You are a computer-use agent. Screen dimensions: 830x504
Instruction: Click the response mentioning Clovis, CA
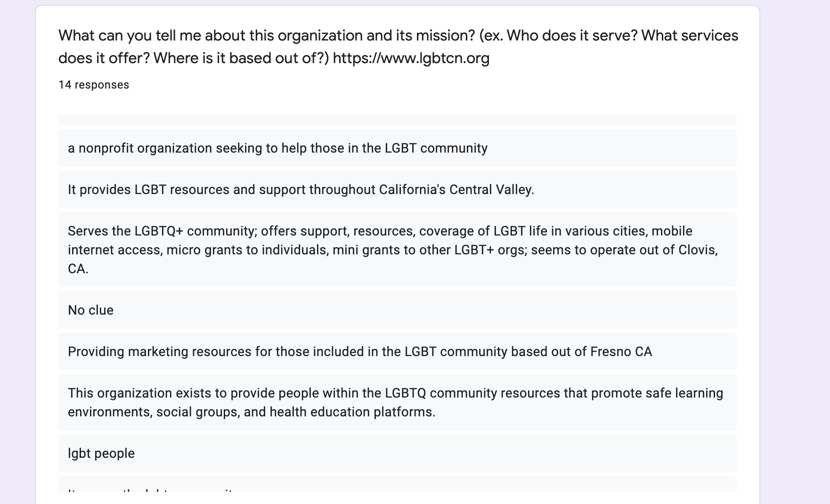coord(398,250)
